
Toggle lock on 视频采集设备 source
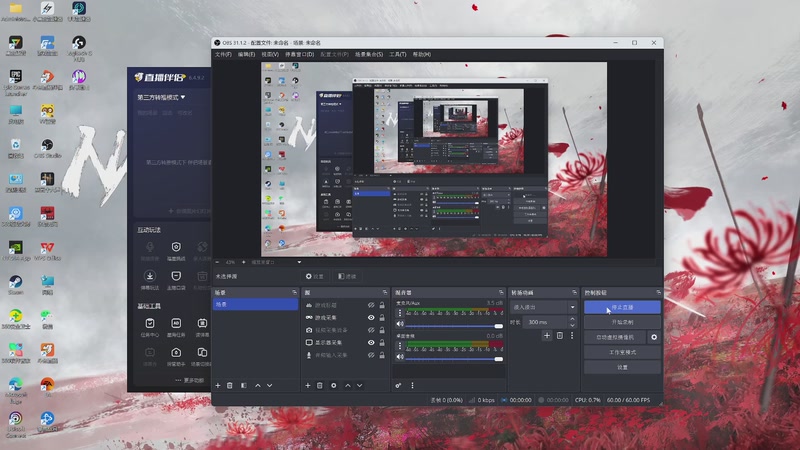tap(382, 330)
